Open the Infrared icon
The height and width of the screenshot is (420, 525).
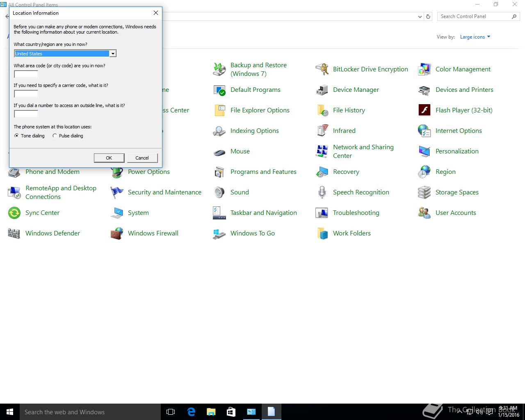pos(322,131)
